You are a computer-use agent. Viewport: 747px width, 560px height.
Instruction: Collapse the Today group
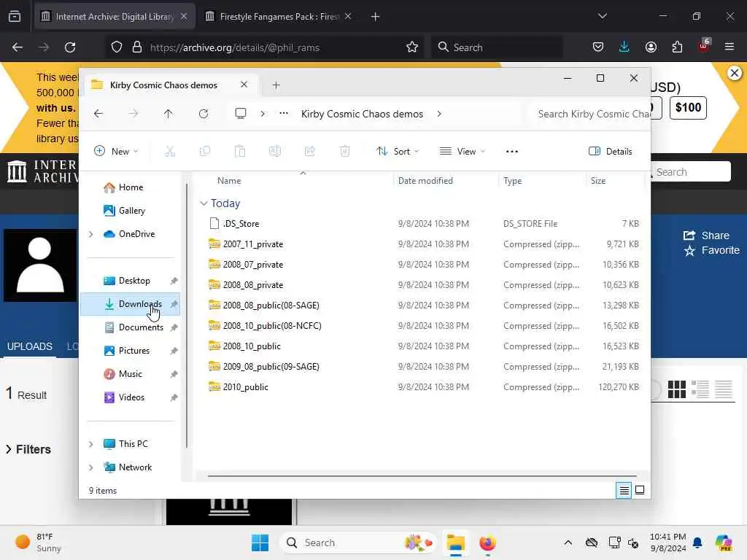204,203
